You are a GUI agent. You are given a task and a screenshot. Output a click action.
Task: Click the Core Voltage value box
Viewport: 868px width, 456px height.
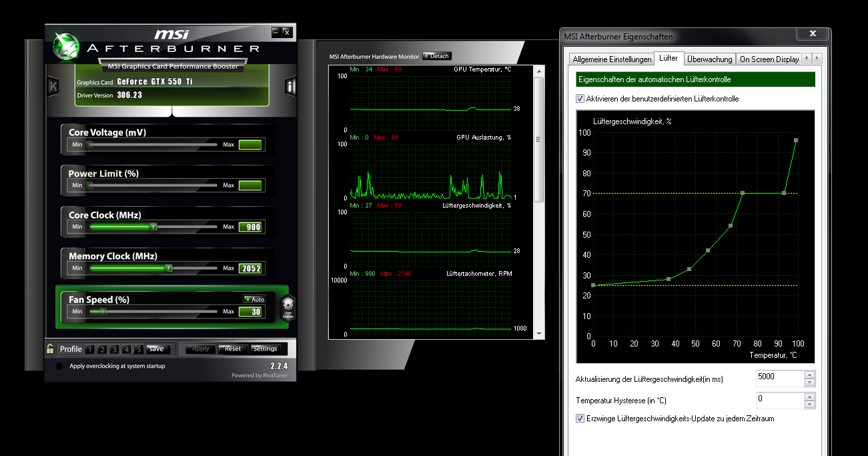250,145
